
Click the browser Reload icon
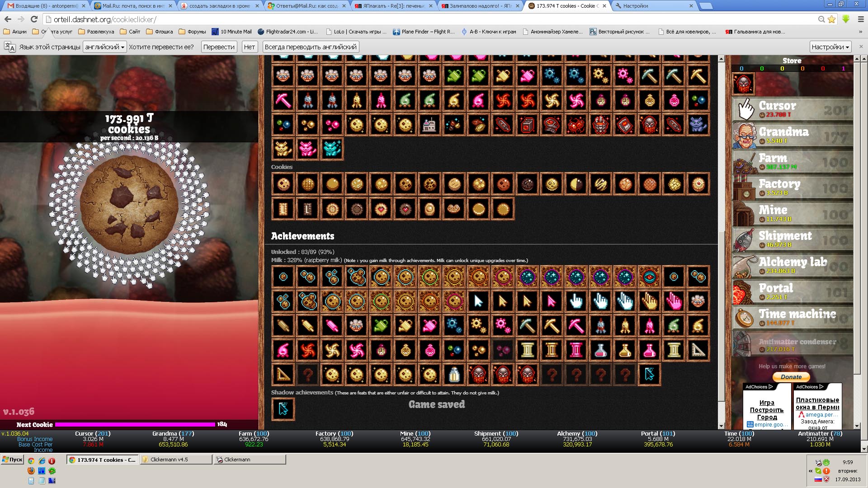point(34,19)
